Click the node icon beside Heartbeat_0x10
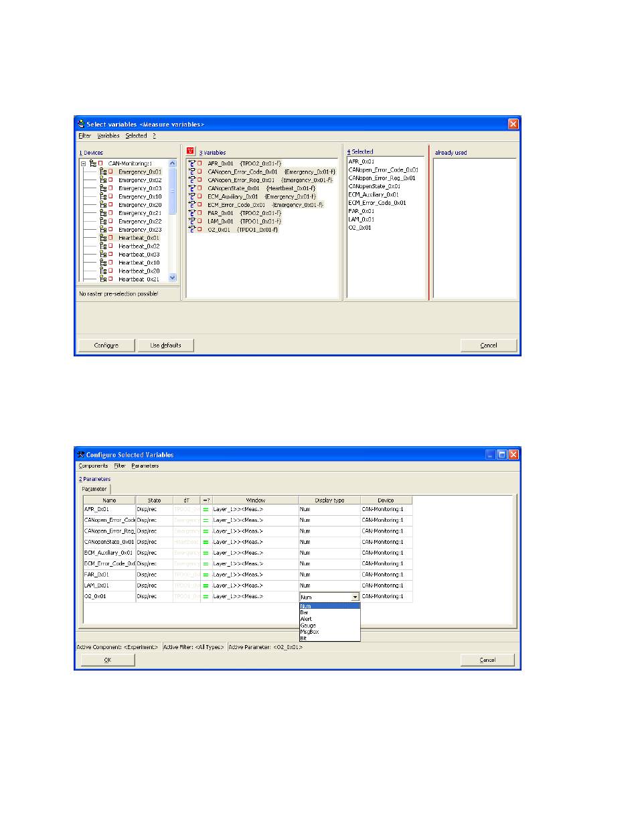This screenshot has width=636, height=840. (103, 262)
